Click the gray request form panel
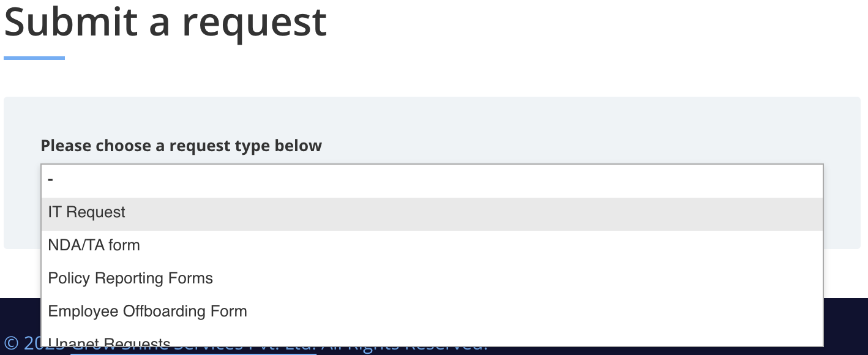The width and height of the screenshot is (868, 355). [845, 122]
